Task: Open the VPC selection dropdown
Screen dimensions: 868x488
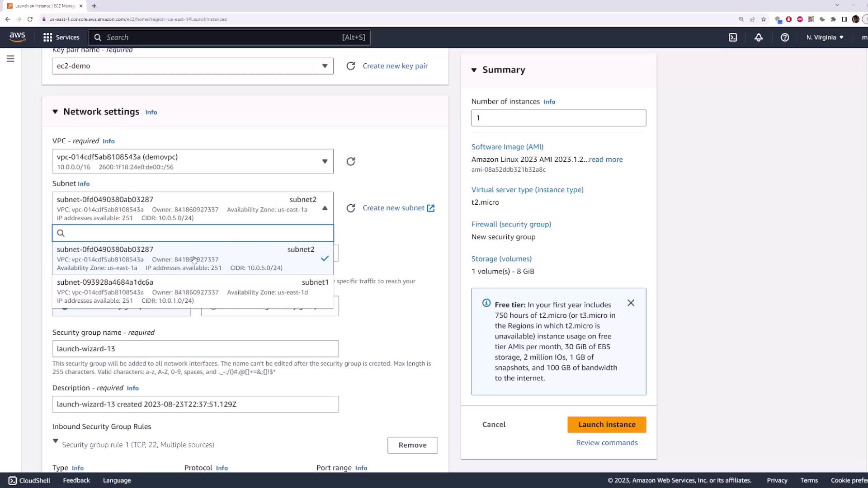Action: point(193,162)
